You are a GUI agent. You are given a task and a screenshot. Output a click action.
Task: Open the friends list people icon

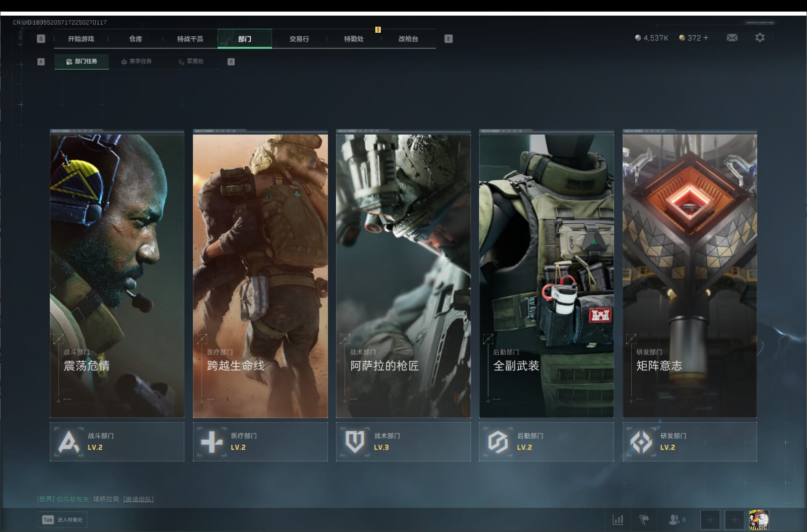pos(674,519)
